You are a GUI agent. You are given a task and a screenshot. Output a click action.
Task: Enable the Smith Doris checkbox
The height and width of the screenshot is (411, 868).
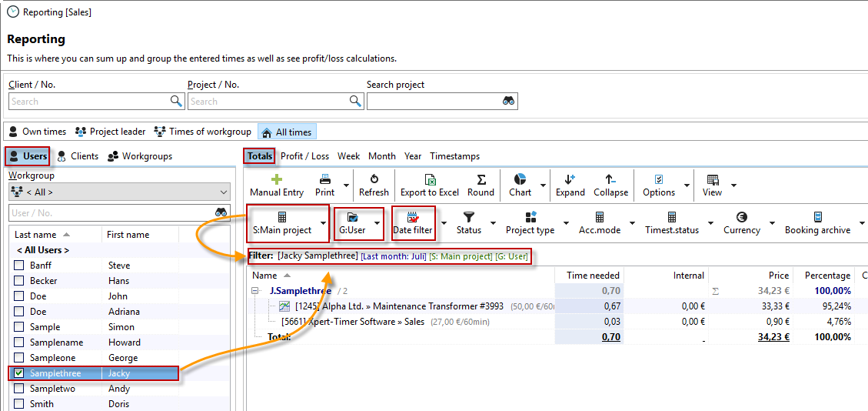coord(19,404)
